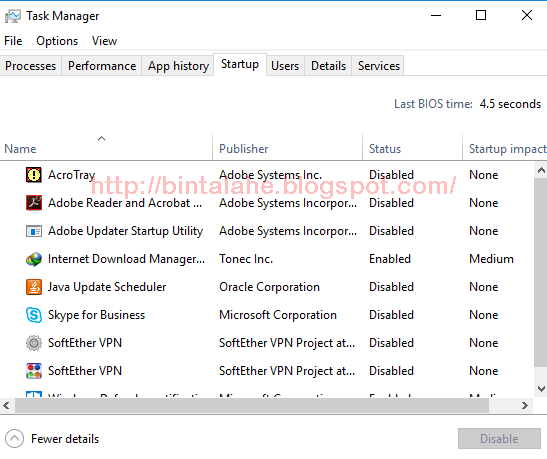Click vertical scrollbar down arrow
547x459 pixels.
pyautogui.click(x=541, y=389)
